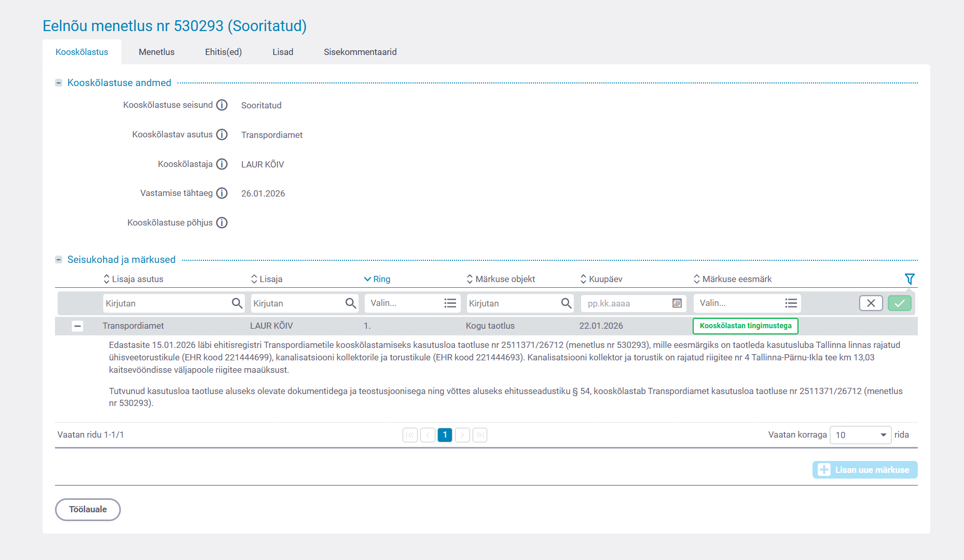964x560 pixels.
Task: Click the filter funnel icon
Action: pos(909,279)
